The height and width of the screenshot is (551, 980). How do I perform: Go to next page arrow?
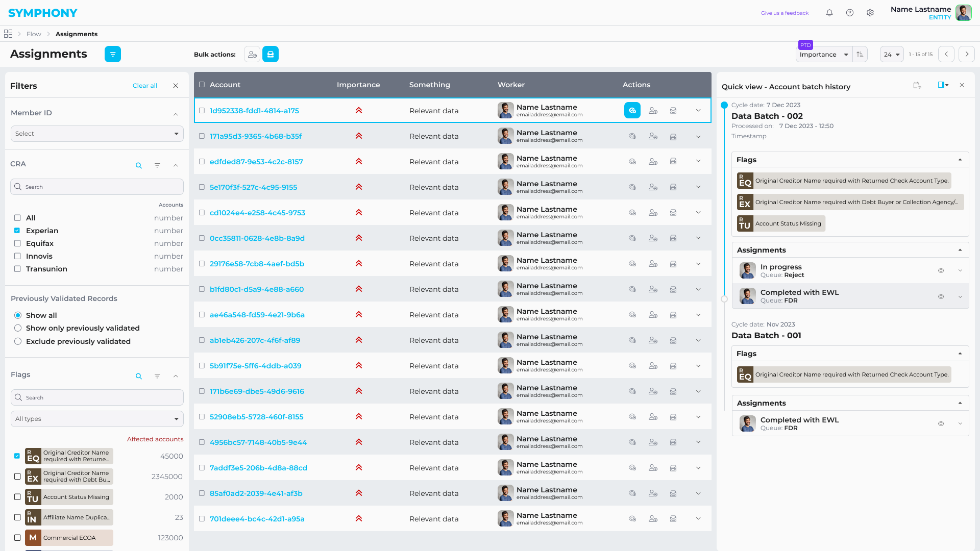click(x=967, y=54)
